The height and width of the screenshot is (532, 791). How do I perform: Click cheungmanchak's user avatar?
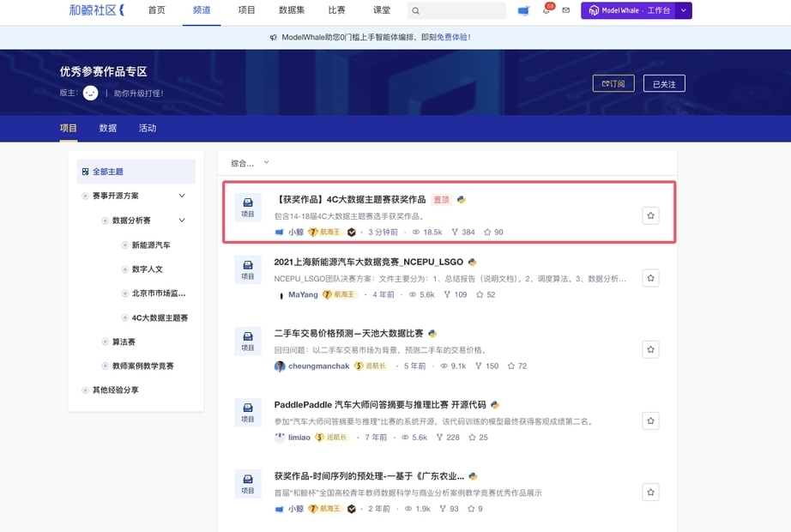coord(280,366)
